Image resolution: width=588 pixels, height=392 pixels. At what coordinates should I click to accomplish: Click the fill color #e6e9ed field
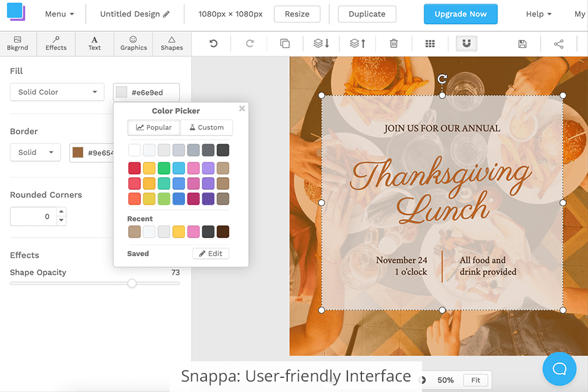tap(146, 92)
